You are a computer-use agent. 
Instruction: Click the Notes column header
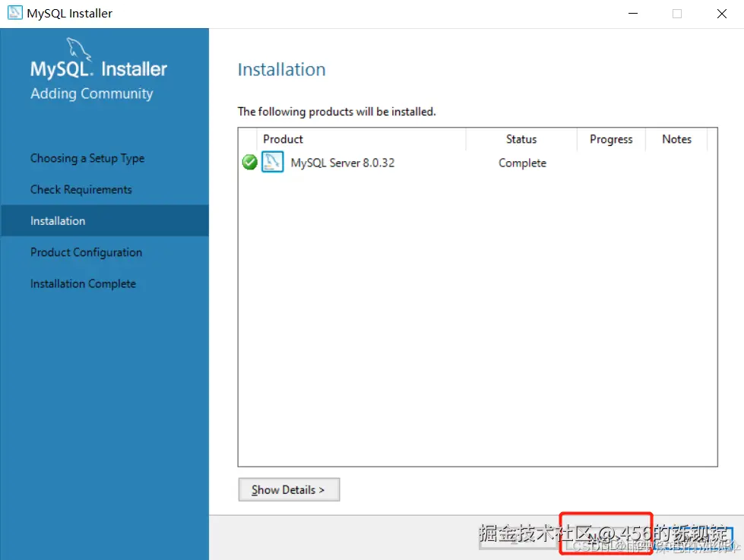click(676, 139)
